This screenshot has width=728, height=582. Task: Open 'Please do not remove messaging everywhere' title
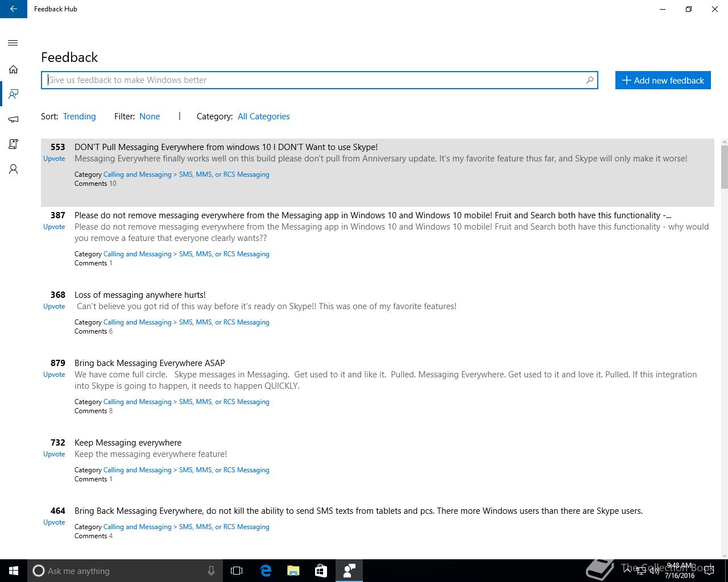tap(373, 215)
